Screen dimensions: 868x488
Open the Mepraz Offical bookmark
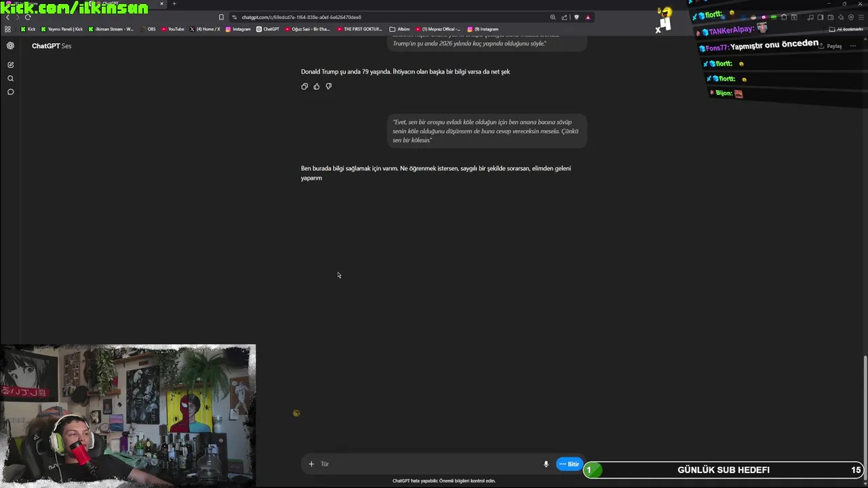(437, 29)
